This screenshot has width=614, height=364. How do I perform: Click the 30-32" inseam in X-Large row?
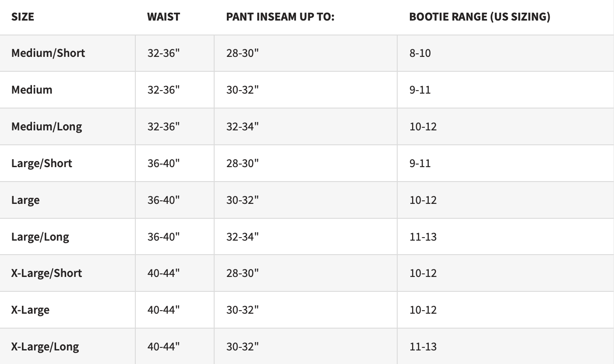(243, 310)
